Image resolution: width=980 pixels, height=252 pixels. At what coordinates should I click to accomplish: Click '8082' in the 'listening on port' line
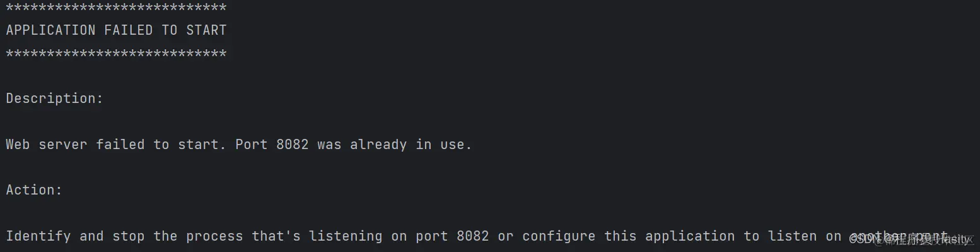[x=473, y=236]
